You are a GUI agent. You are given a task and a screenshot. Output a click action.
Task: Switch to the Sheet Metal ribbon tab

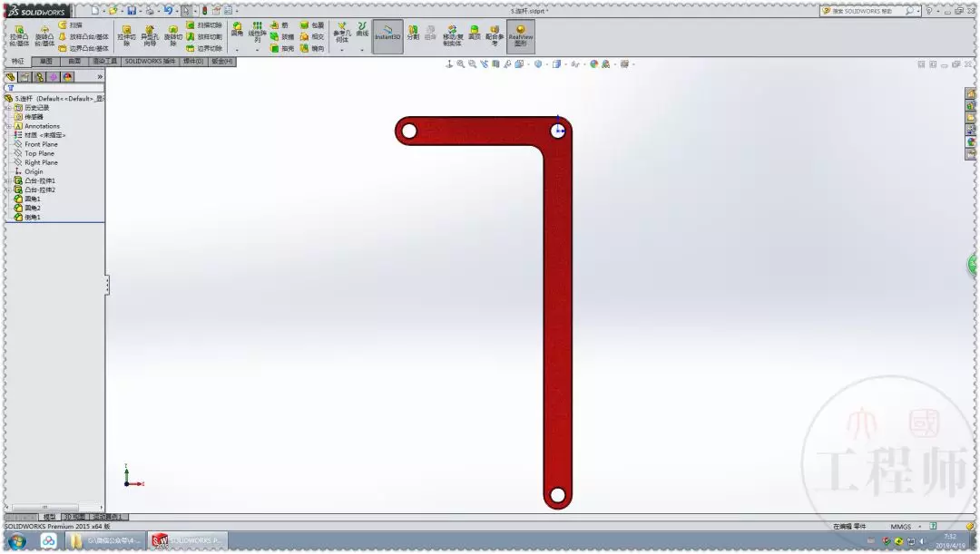(222, 62)
